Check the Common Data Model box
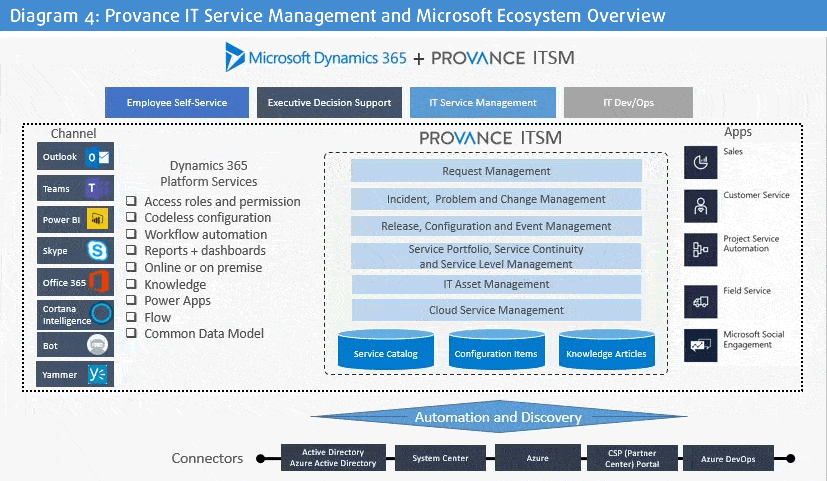827x481 pixels. pyautogui.click(x=131, y=333)
